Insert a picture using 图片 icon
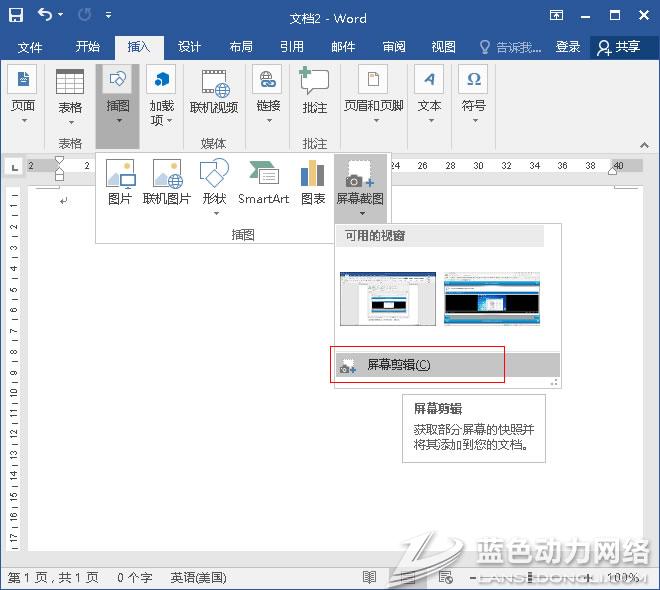 click(x=119, y=182)
